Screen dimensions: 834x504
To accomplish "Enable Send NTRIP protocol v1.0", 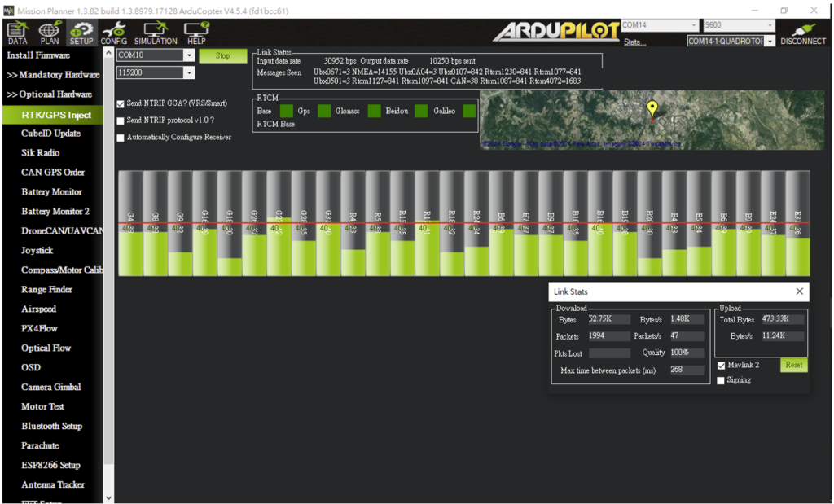I will (120, 122).
